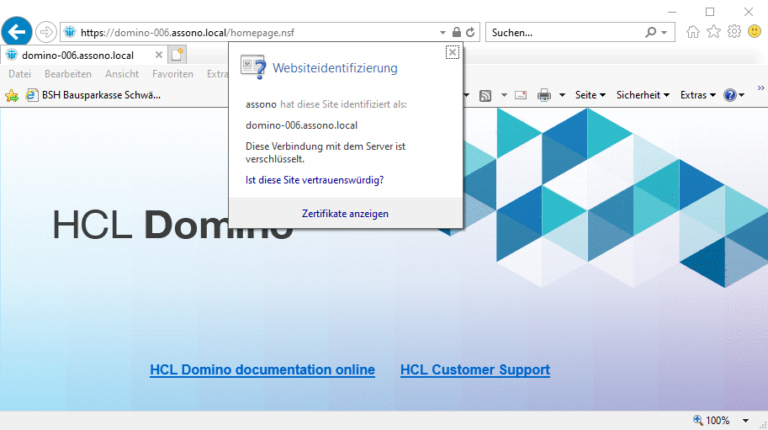This screenshot has height=430, width=768.
Task: Click the Refresh page icon
Action: coord(470,32)
